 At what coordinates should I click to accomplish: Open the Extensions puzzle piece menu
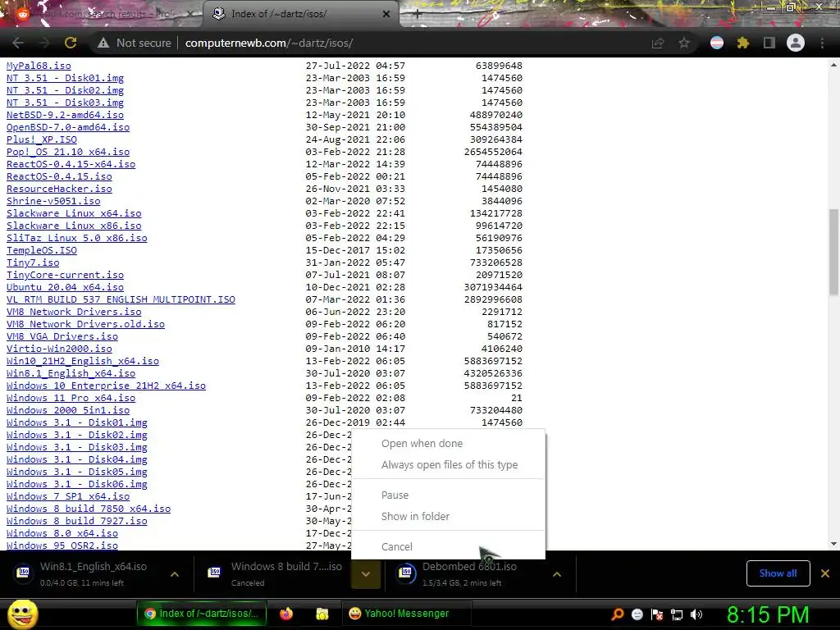coord(743,43)
